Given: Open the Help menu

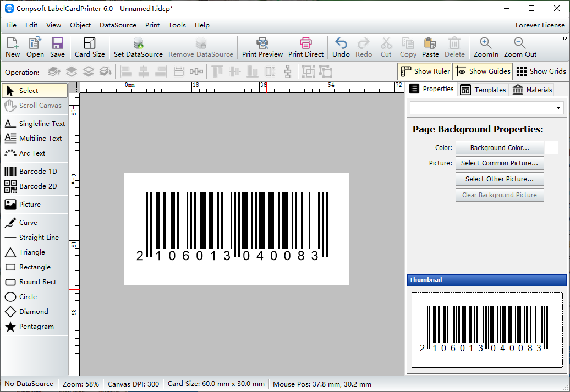Looking at the screenshot, I should [x=202, y=25].
